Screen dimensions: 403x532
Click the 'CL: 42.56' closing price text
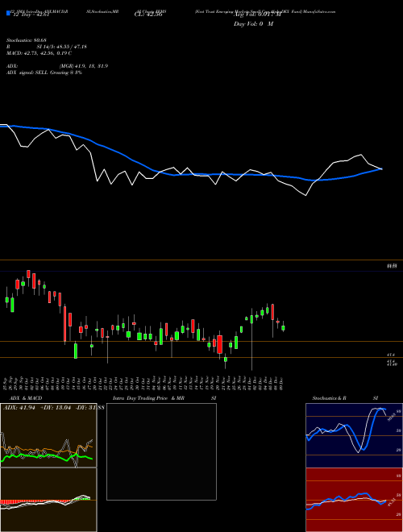tap(148, 15)
